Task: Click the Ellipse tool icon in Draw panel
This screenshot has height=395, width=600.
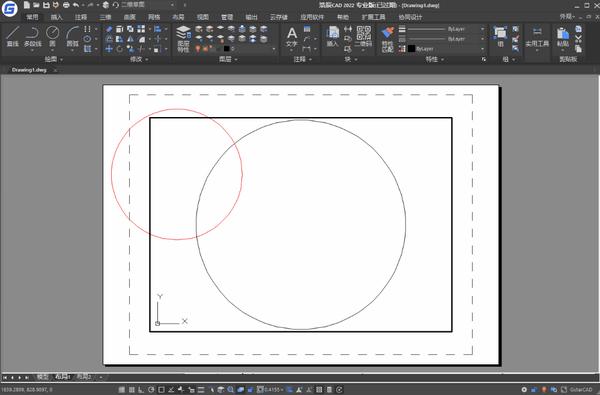Action: [88, 39]
